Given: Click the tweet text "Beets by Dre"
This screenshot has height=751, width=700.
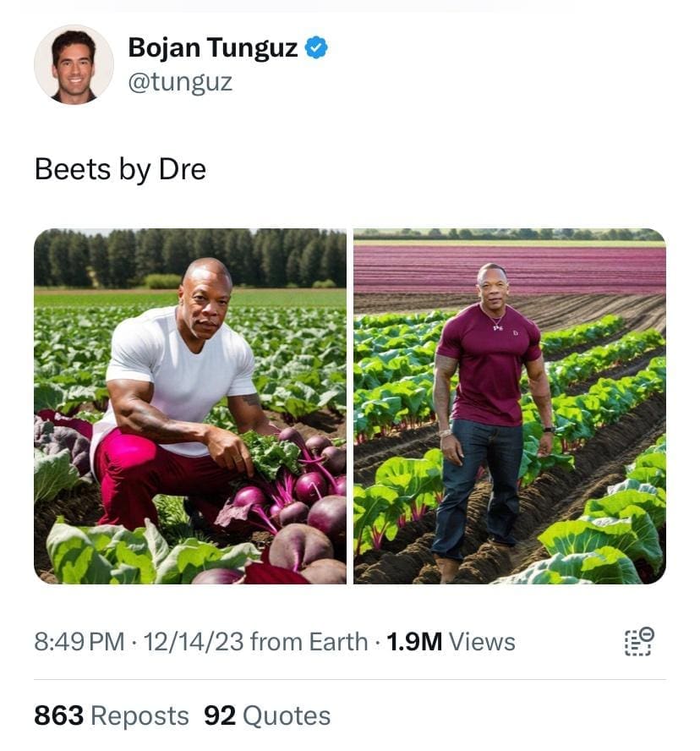Looking at the screenshot, I should point(120,169).
